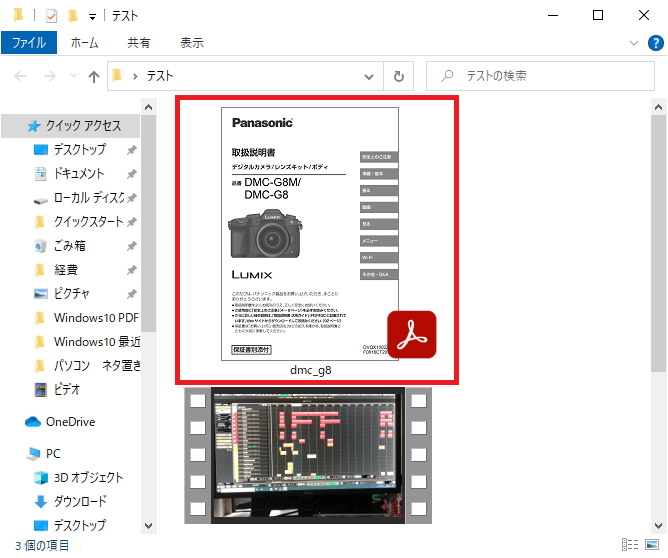668x558 pixels.
Task: Click the pin icon beside ドキュメント
Action: (x=132, y=174)
